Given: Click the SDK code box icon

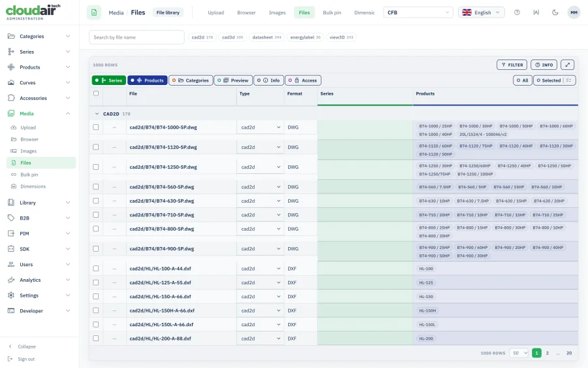Looking at the screenshot, I should point(11,248).
